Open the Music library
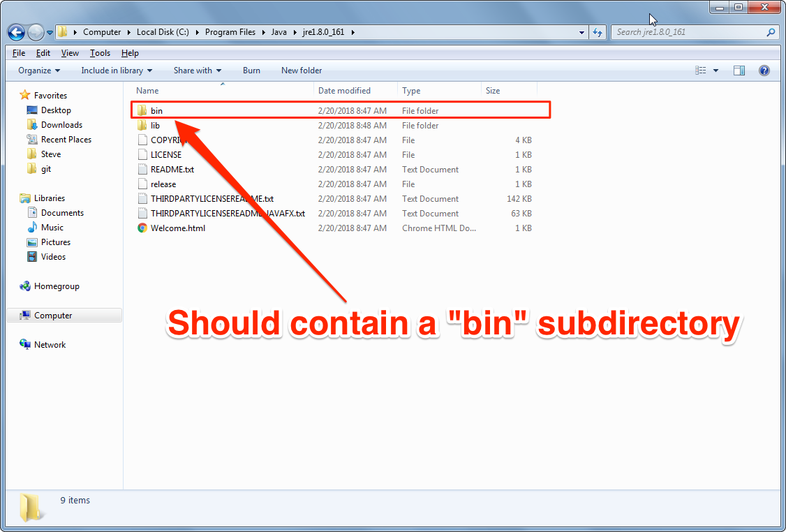Image resolution: width=786 pixels, height=532 pixels. tap(52, 228)
